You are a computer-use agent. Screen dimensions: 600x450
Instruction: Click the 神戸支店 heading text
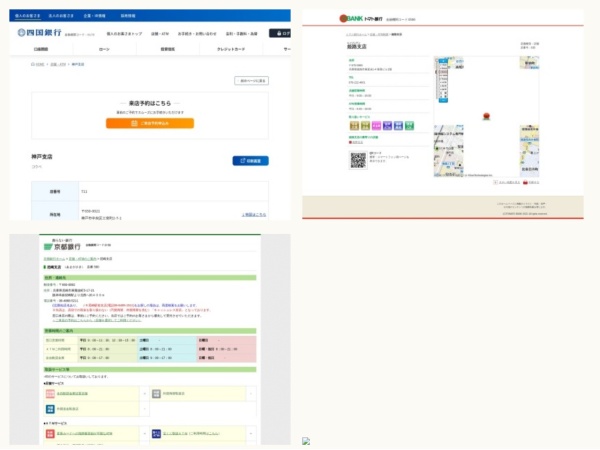pos(42,157)
